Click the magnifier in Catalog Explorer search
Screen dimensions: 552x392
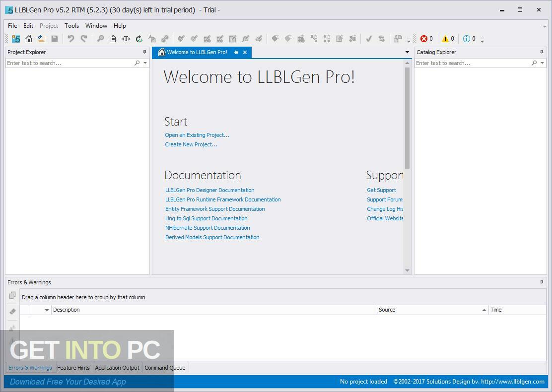click(534, 63)
